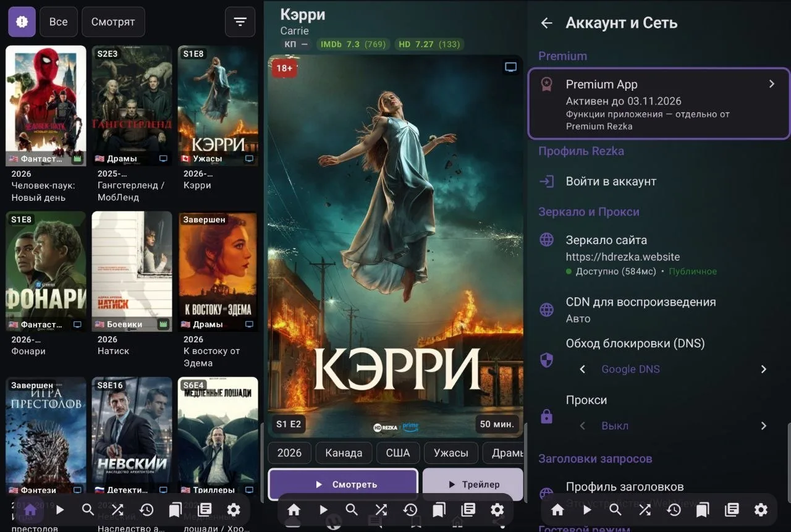Tap History icon in catalog panel nav bar
Screen dimensions: 791x532
[146, 510]
